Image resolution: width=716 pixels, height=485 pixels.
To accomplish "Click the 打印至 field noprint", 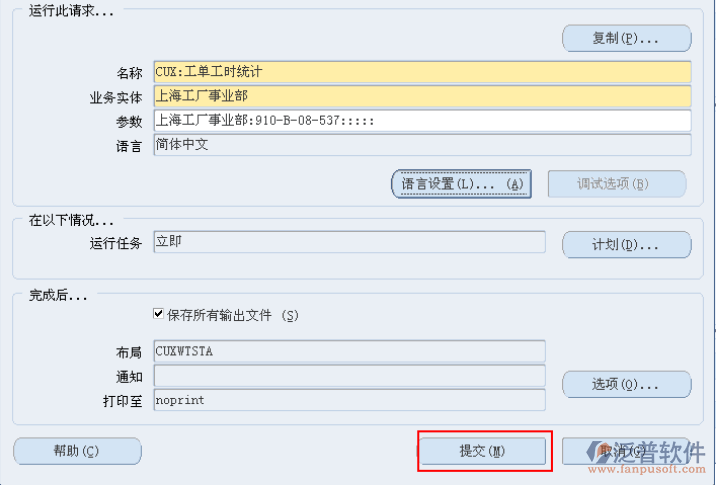I will (x=349, y=399).
